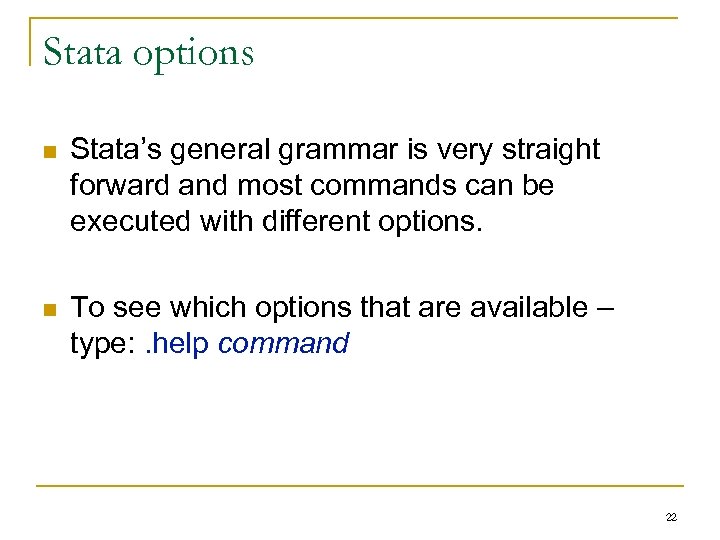Select the slide number 22
Image resolution: width=720 pixels, height=540 pixels.
coord(669,516)
